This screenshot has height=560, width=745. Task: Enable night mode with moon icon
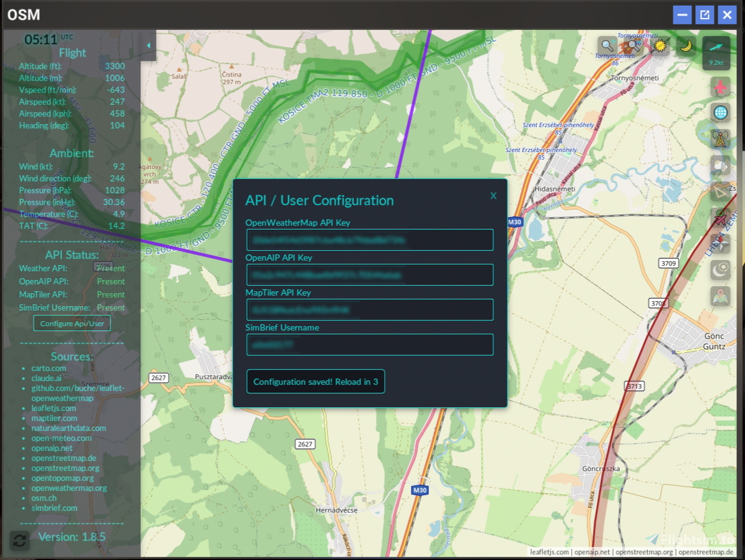point(686,46)
